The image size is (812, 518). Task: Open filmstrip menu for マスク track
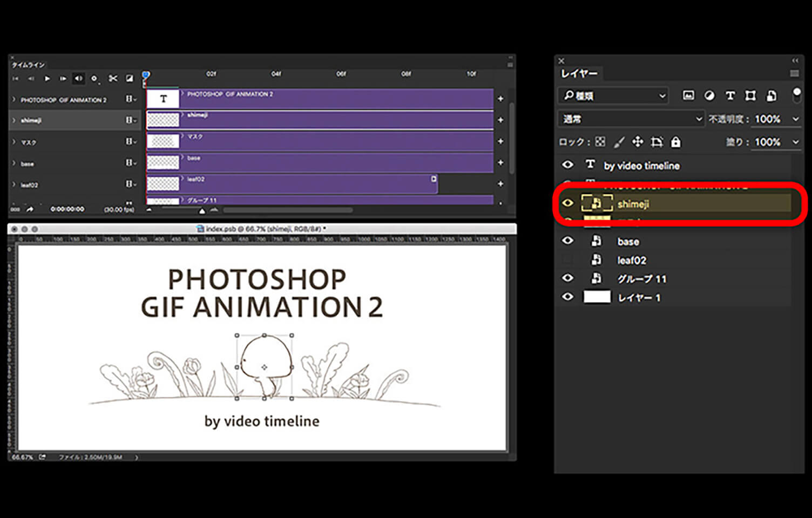point(131,141)
